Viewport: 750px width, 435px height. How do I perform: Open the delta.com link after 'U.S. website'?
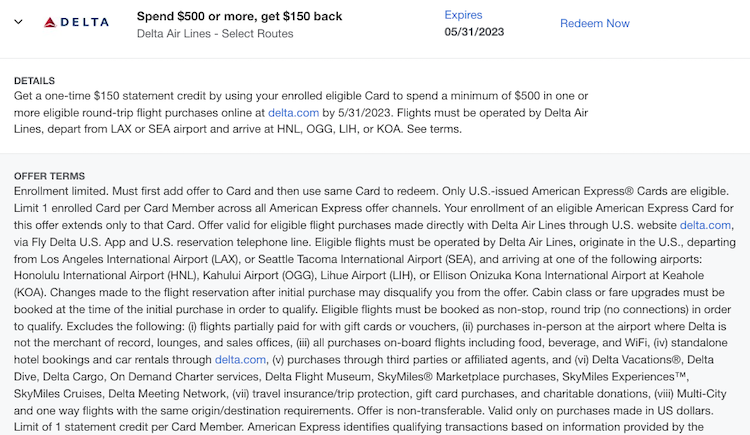(705, 225)
